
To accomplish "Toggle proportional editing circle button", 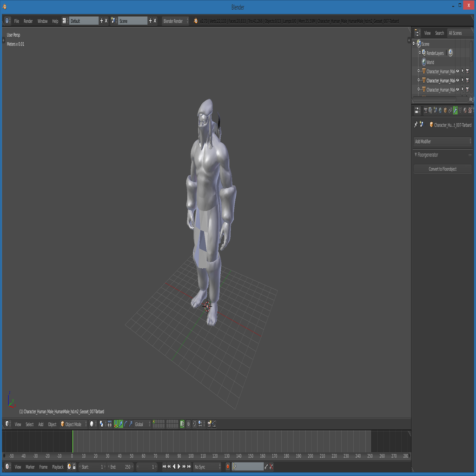I will tap(188, 424).
